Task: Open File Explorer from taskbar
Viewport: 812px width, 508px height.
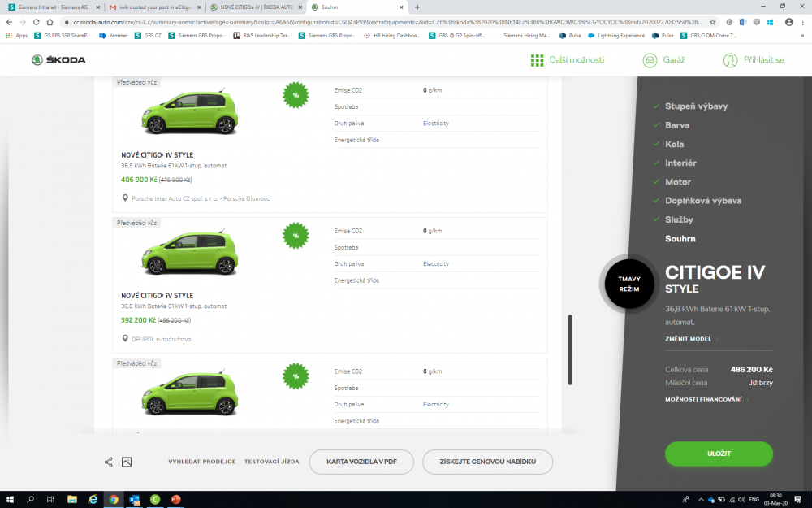Action: [x=72, y=499]
